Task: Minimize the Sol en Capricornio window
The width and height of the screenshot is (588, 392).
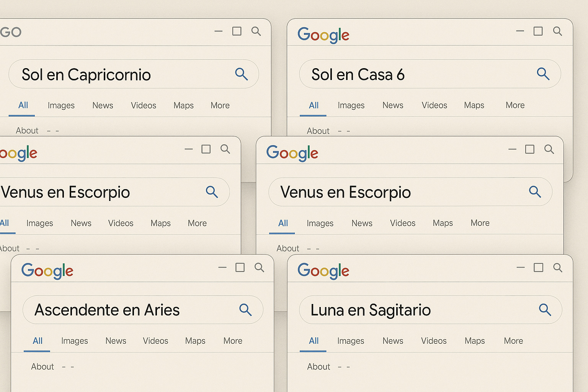Action: coord(219,31)
